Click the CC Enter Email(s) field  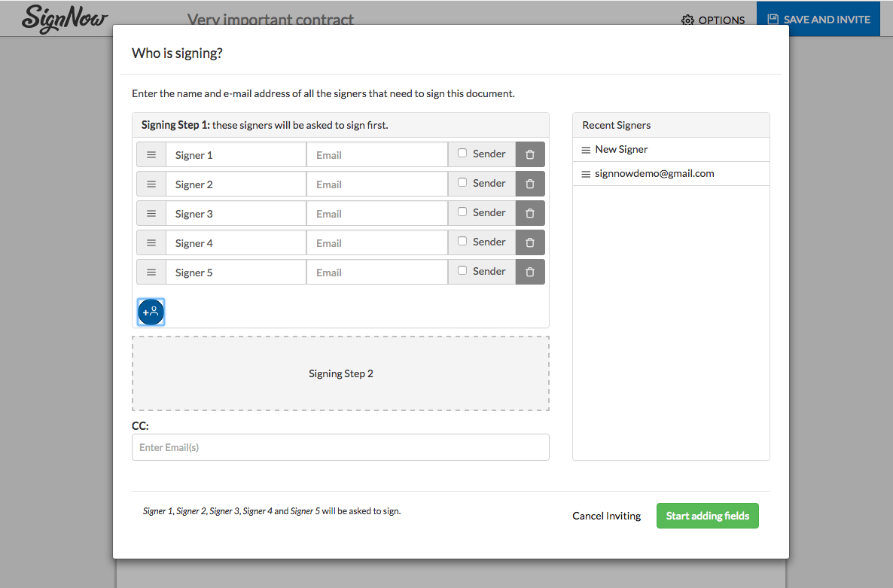340,447
